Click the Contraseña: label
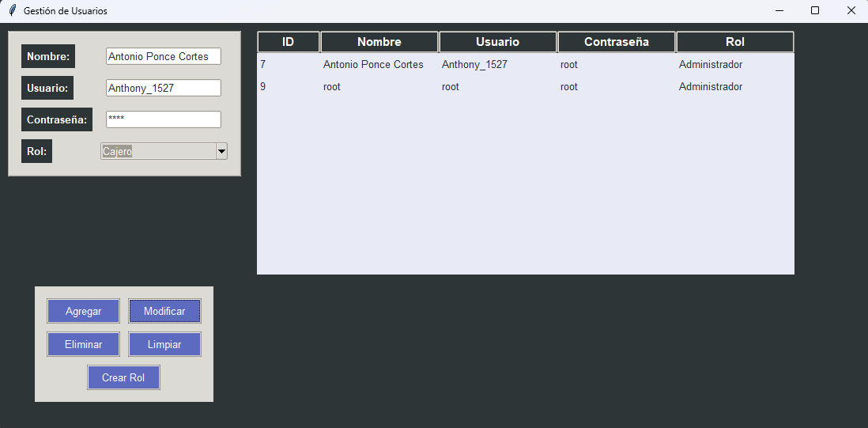This screenshot has height=428, width=868. 57,119
